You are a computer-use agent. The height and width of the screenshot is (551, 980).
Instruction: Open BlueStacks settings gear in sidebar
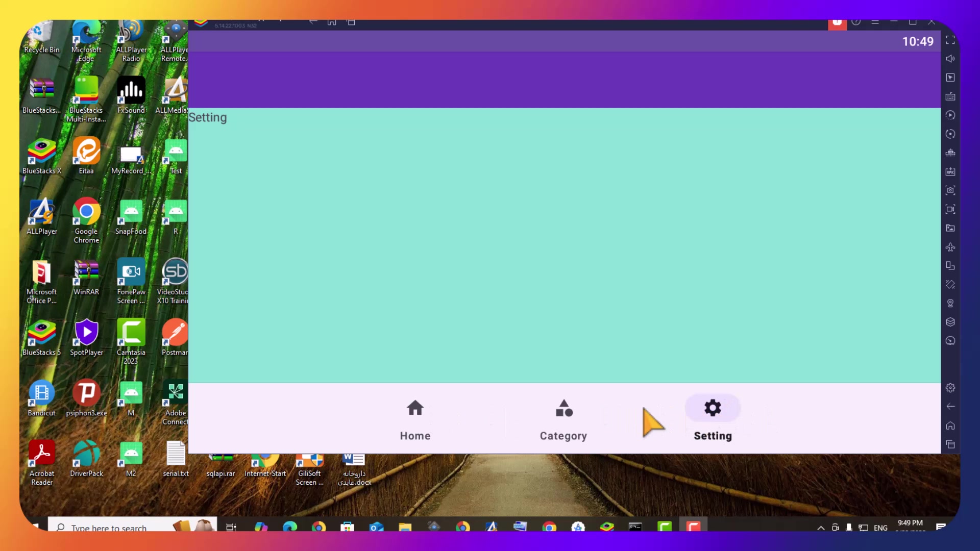(x=950, y=388)
